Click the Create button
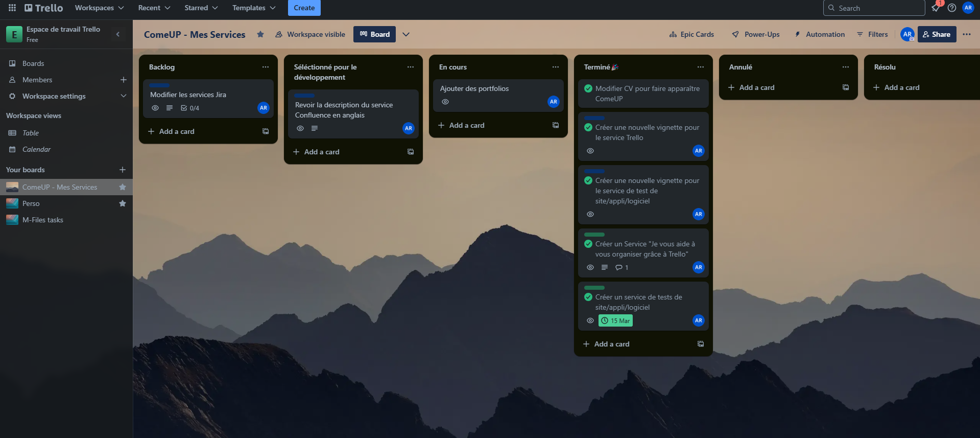The image size is (980, 438). click(304, 8)
